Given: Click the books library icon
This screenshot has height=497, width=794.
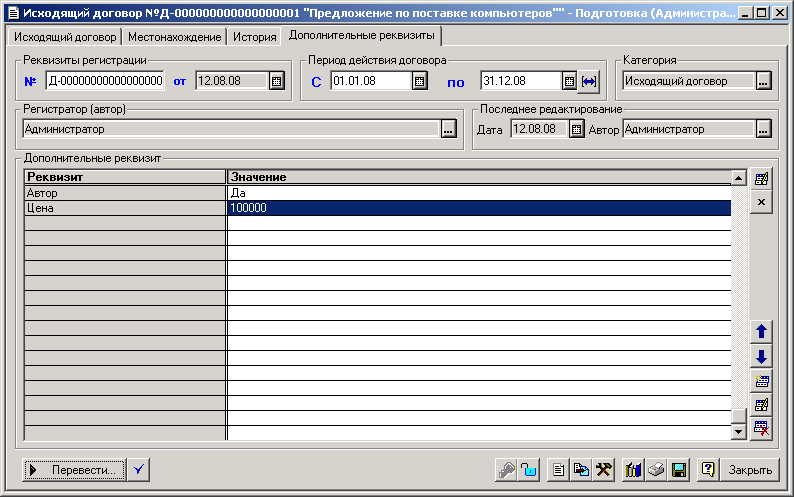Looking at the screenshot, I should coord(633,470).
